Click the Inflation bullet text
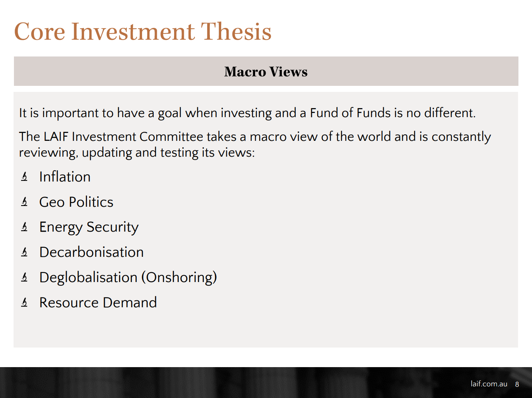532x398 pixels. click(65, 177)
